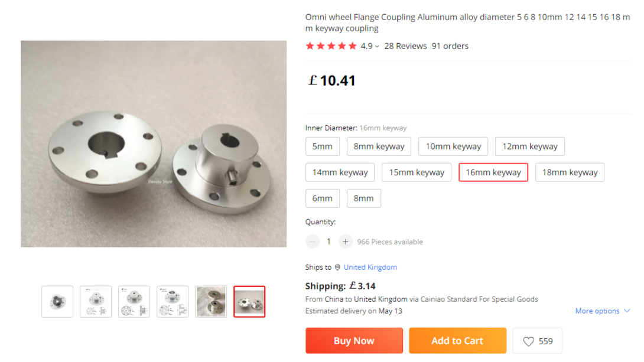View the second thumbnail diagram image
Viewport: 644px width, 362px height.
pos(96,302)
